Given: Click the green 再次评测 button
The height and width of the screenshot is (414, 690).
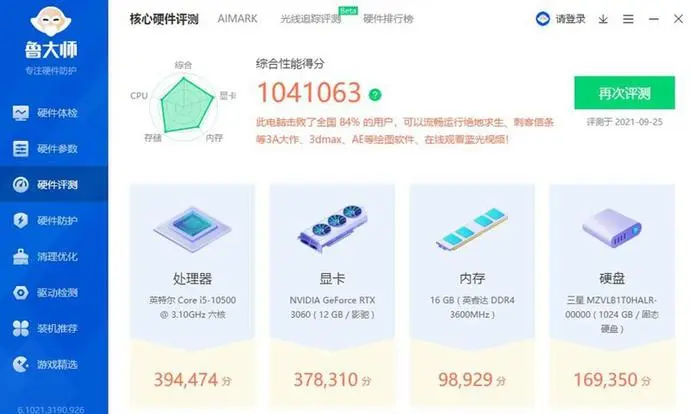Looking at the screenshot, I should pos(624,93).
